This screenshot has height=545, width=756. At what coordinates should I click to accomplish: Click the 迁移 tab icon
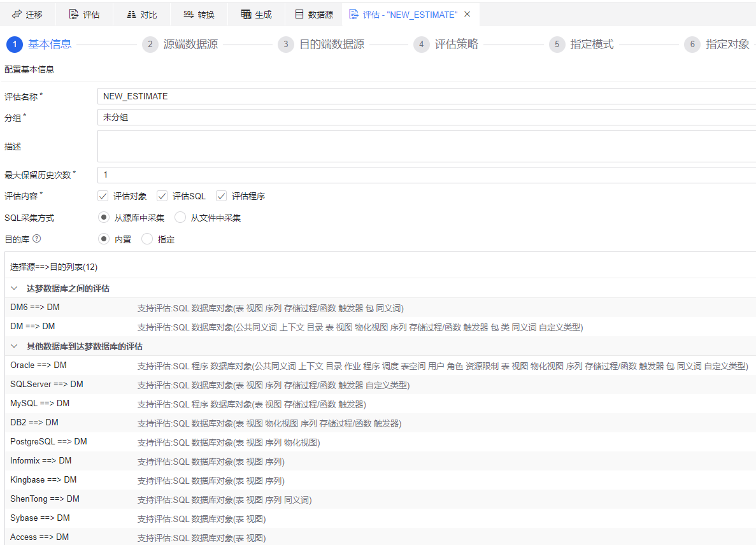pyautogui.click(x=17, y=15)
